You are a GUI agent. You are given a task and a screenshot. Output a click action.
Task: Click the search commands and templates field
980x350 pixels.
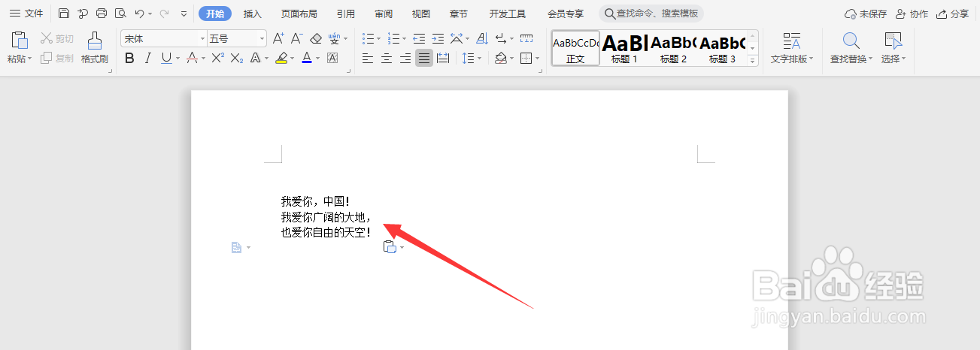[652, 14]
